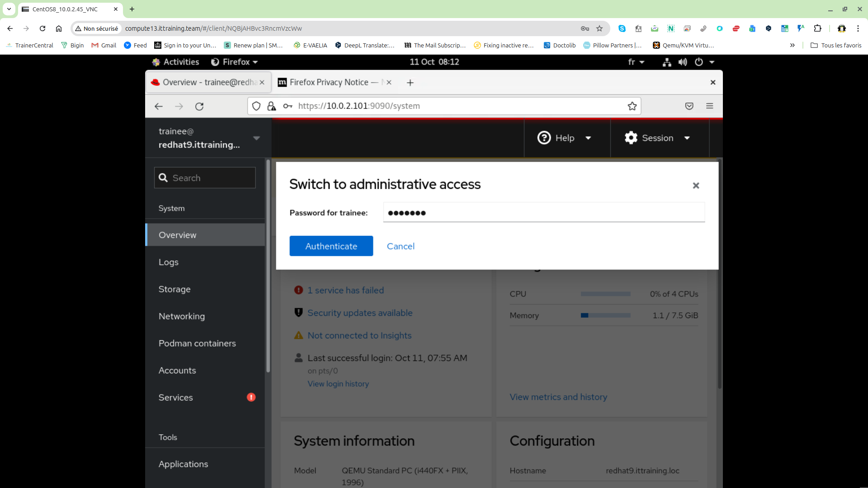
Task: Click the GNOME network status icon
Action: 667,62
